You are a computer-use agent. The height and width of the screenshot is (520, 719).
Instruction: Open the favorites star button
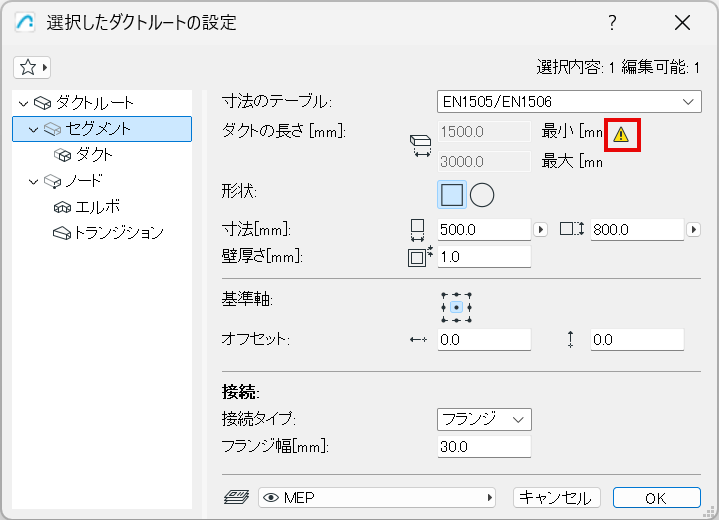(33, 67)
